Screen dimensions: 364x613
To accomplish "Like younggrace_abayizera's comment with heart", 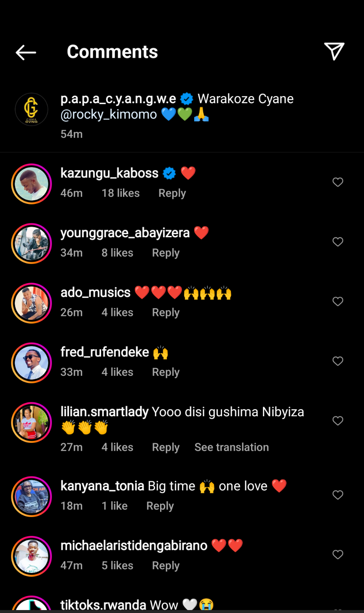I will point(338,242).
